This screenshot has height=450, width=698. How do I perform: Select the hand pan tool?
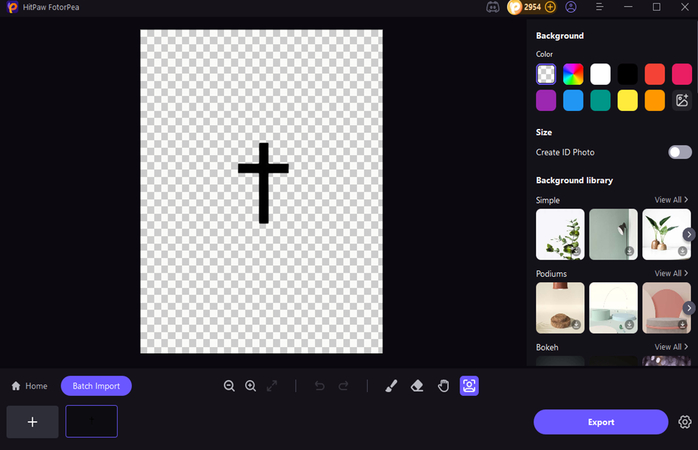click(x=443, y=386)
